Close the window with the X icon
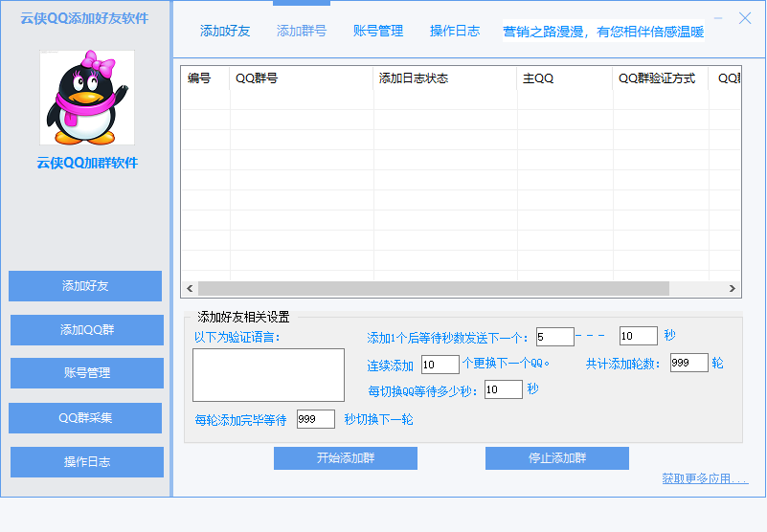Image resolution: width=767 pixels, height=532 pixels. coord(745,18)
